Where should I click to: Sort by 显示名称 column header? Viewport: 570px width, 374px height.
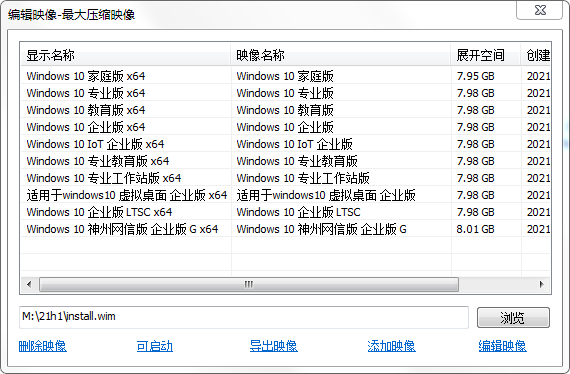pos(126,56)
